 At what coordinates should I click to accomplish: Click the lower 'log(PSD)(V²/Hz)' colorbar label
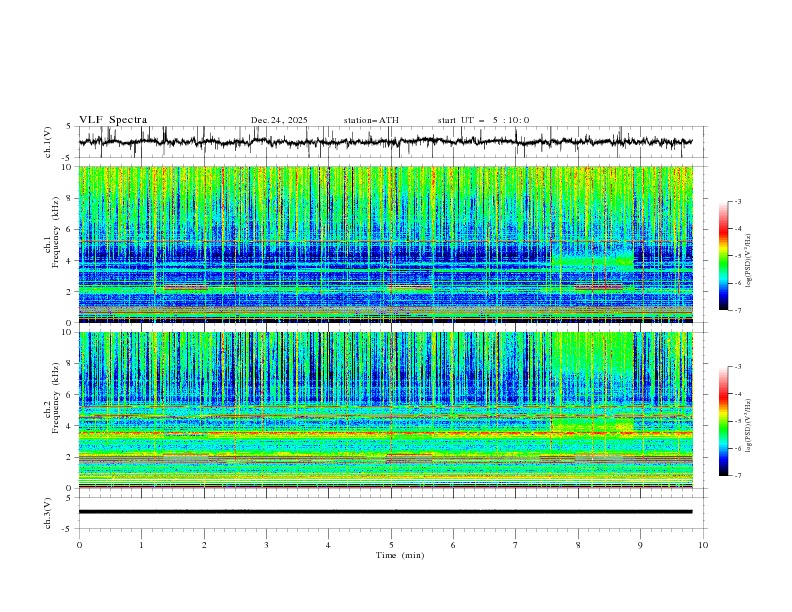[x=748, y=426]
